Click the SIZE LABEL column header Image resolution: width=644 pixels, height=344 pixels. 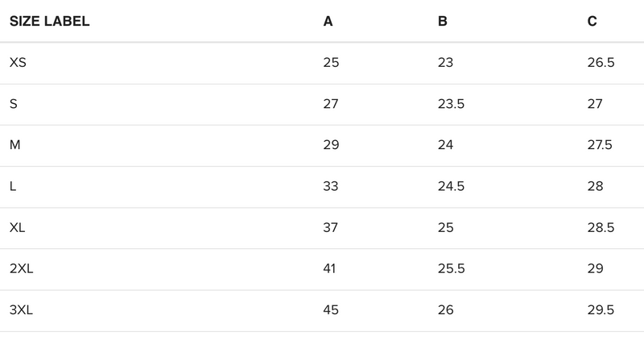click(x=49, y=22)
